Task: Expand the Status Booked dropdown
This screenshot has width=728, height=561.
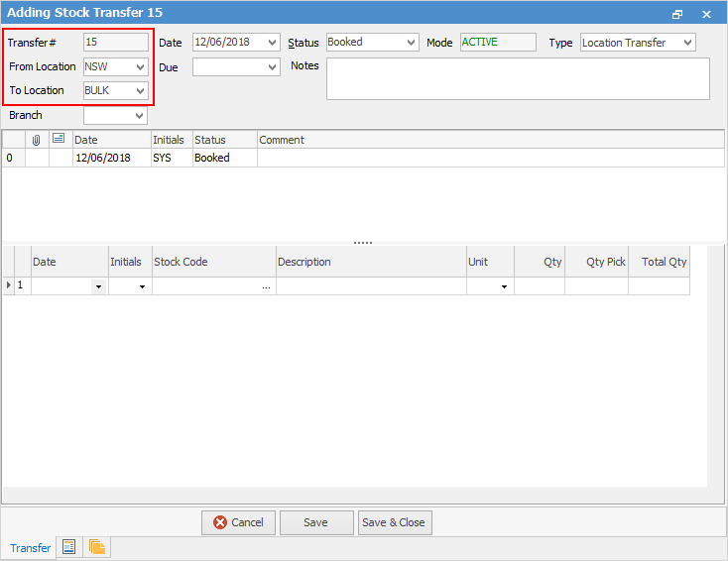Action: [x=411, y=43]
